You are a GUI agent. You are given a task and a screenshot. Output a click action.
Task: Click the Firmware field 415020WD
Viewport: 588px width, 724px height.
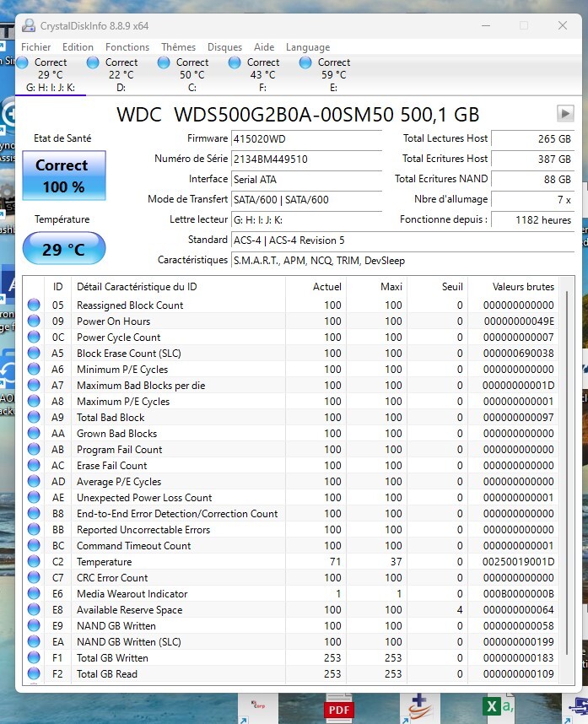(x=306, y=139)
